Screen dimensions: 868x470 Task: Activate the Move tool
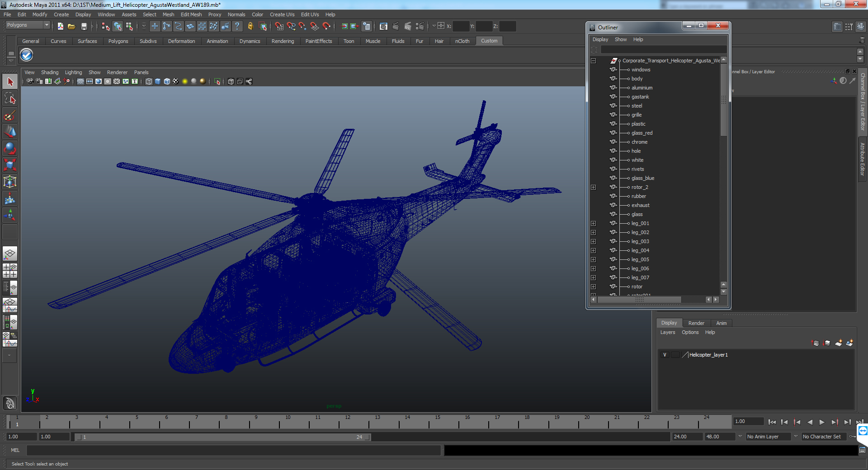click(10, 132)
